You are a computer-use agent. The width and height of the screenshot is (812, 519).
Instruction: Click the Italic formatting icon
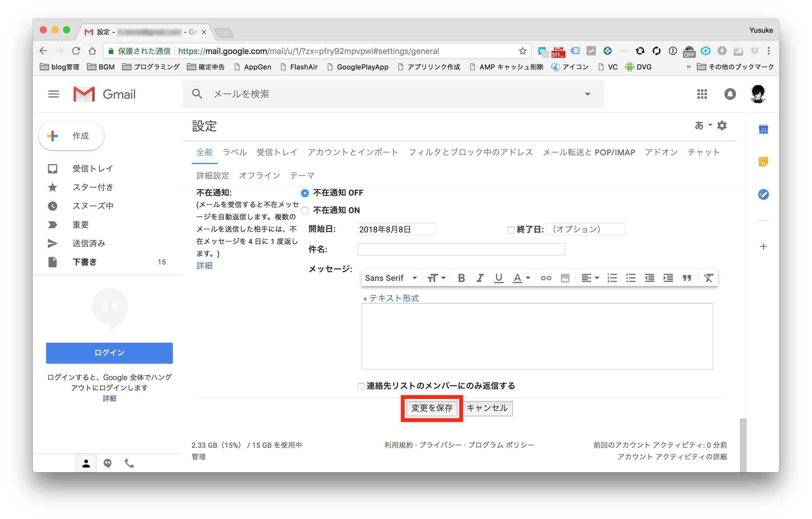480,278
